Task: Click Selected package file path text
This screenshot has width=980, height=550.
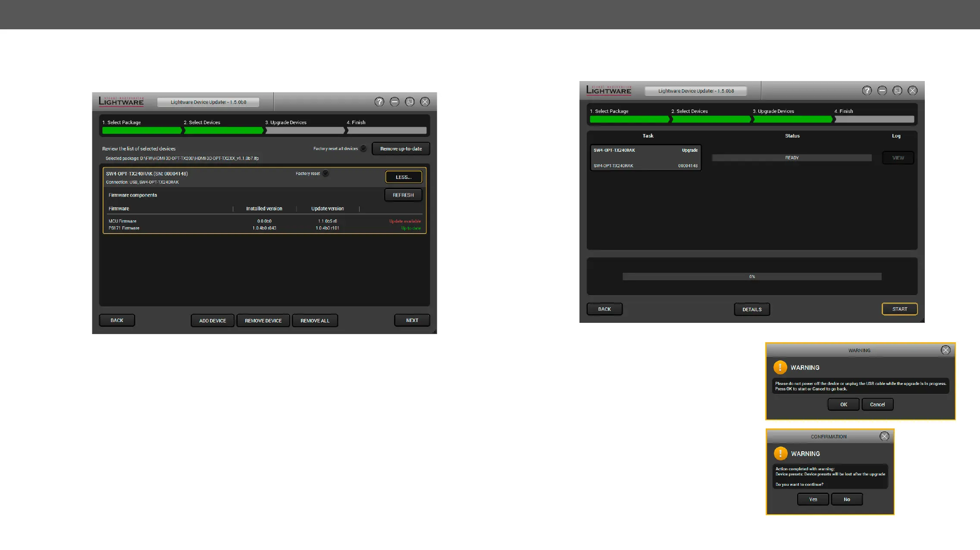Action: [182, 158]
